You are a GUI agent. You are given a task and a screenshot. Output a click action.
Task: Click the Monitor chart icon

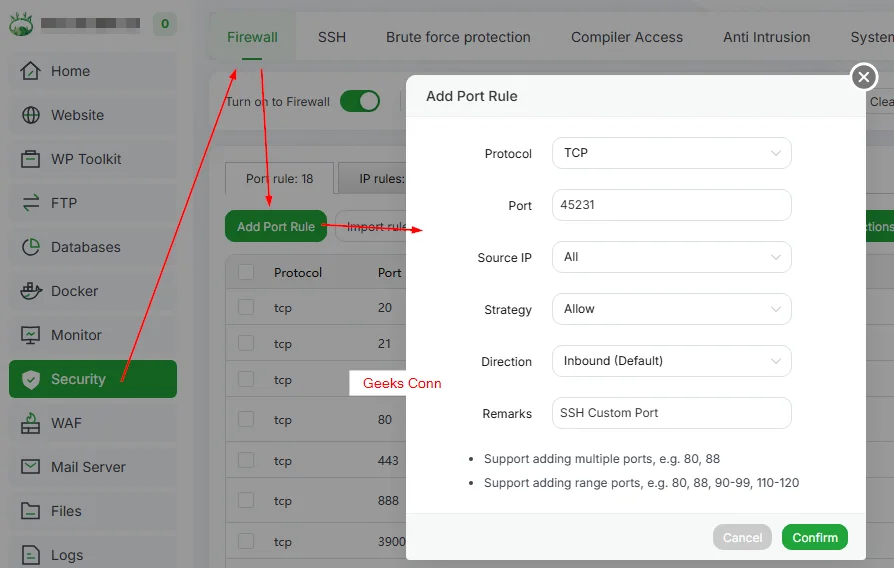click(x=30, y=335)
